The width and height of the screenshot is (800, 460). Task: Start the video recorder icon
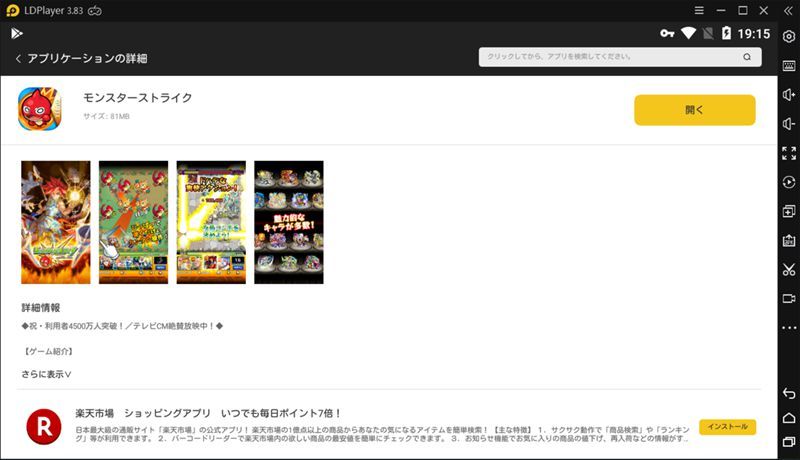788,298
